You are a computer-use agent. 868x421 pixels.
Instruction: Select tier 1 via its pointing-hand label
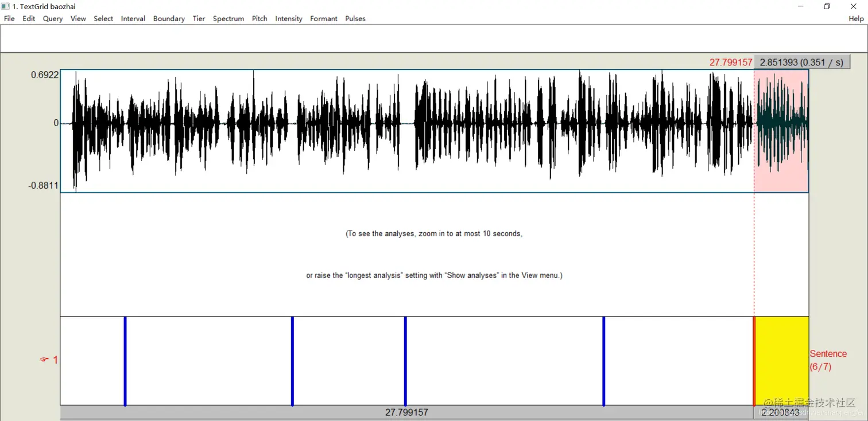[49, 360]
